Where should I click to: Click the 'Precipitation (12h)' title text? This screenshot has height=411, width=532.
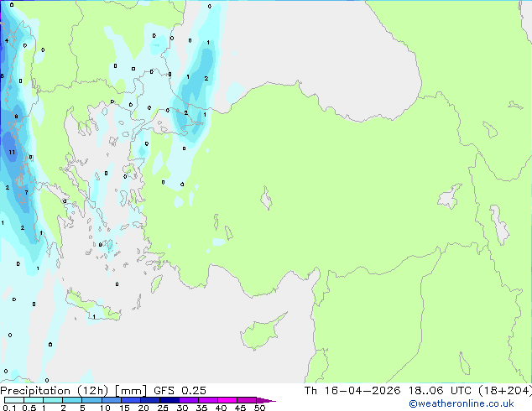[x=55, y=391]
